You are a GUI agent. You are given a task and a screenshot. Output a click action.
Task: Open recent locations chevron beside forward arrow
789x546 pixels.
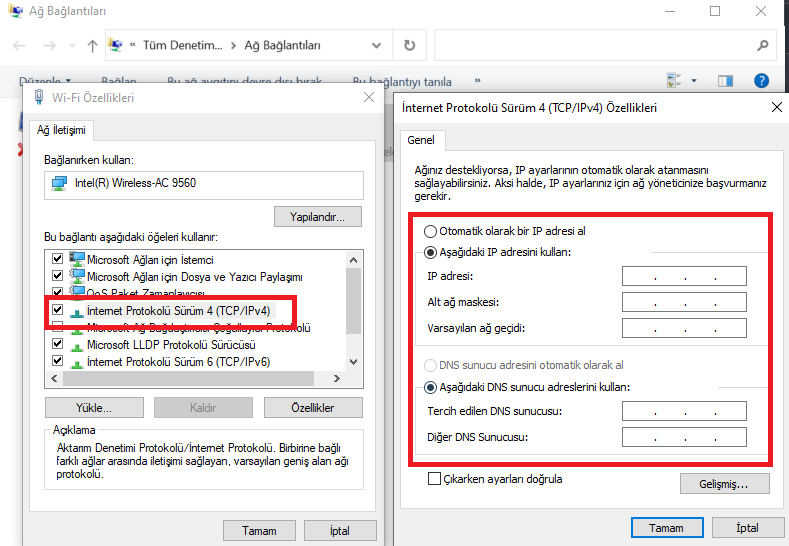(72, 46)
